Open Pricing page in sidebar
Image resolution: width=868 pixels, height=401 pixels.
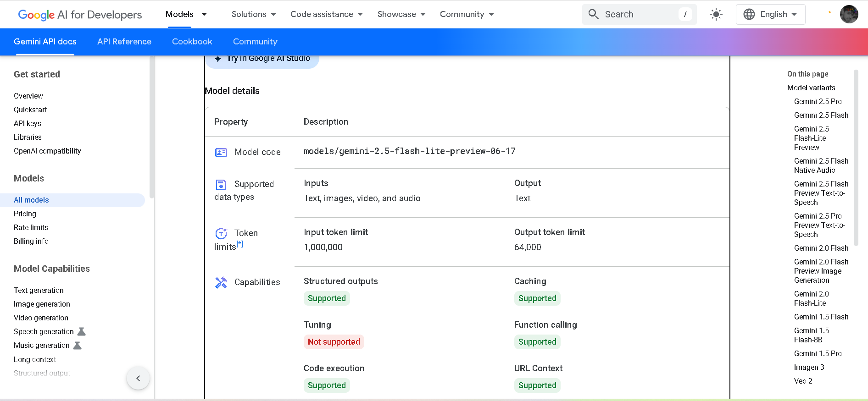pyautogui.click(x=25, y=214)
